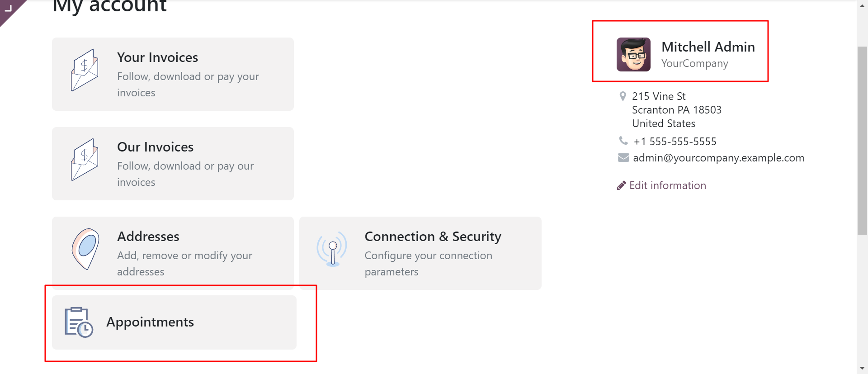Click Mitchell Admin avatar picture
Image resolution: width=868 pixels, height=374 pixels.
tap(633, 54)
